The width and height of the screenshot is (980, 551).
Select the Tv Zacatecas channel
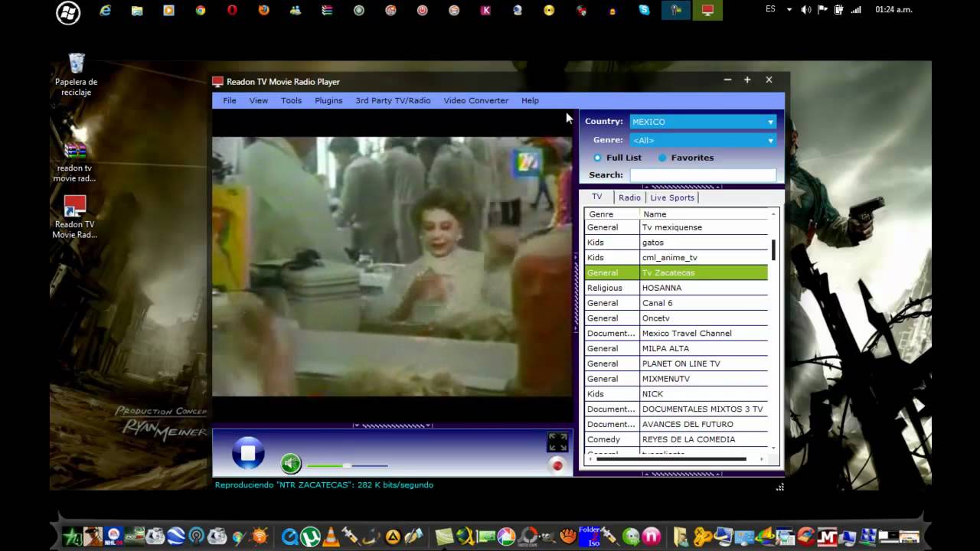pos(676,272)
